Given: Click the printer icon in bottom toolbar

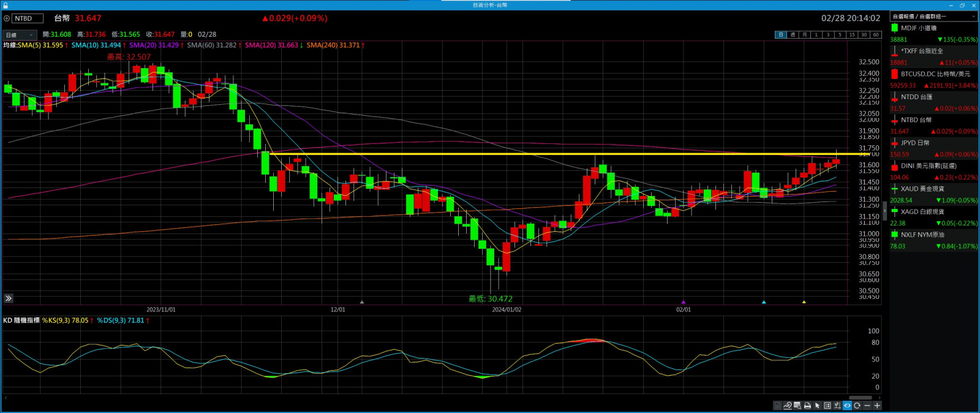Looking at the screenshot, I should [x=807, y=406].
